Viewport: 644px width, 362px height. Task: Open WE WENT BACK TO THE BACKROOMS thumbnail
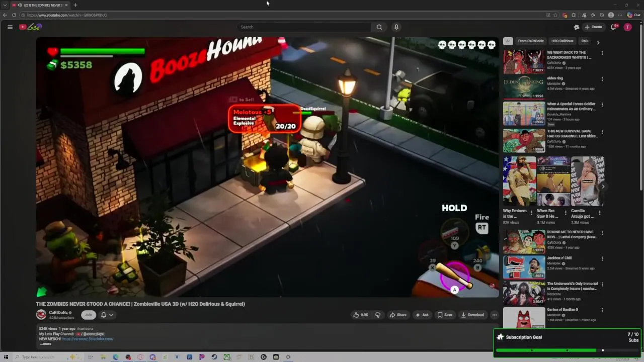[524, 61]
